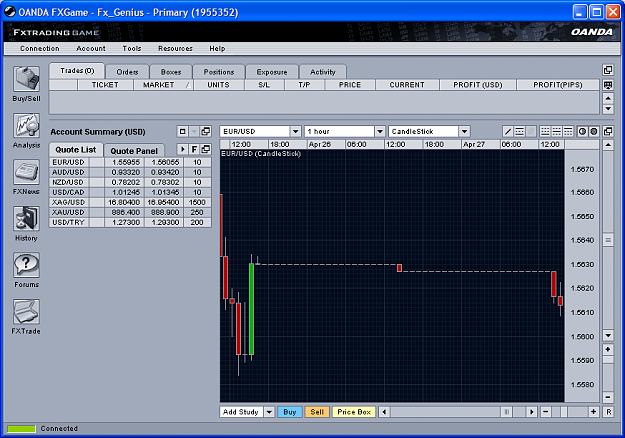The height and width of the screenshot is (438, 625).
Task: Open the CandleStick chart type dropdown
Action: (x=464, y=132)
